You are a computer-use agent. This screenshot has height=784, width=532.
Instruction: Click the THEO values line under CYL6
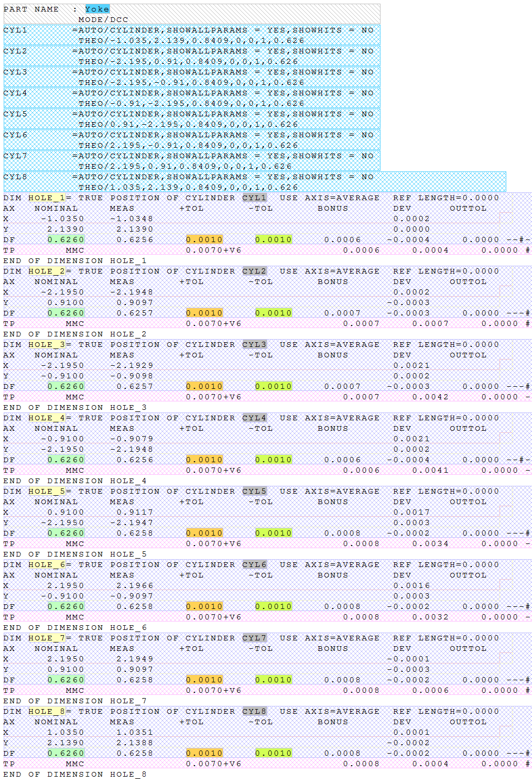[188, 145]
